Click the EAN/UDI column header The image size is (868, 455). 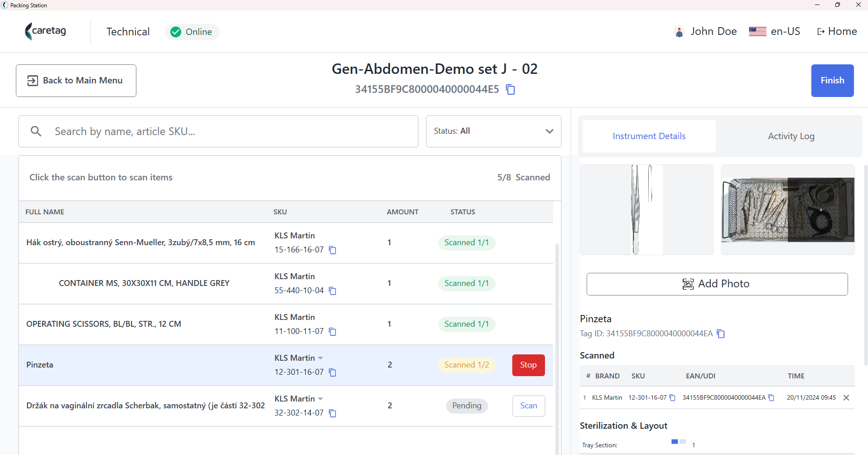coord(700,376)
